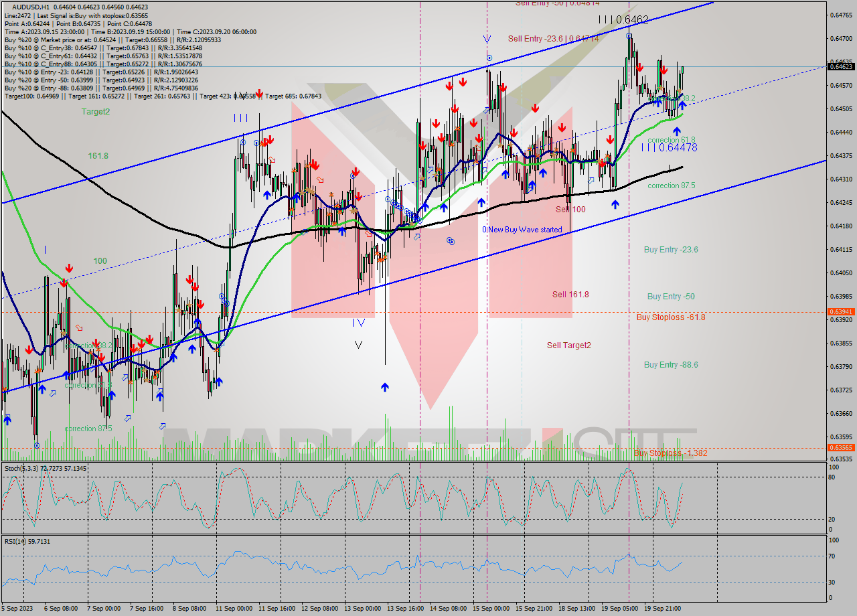This screenshot has width=857, height=616.
Task: Click the 'Buy %10 @ Entry -23' line
Action: [101, 72]
